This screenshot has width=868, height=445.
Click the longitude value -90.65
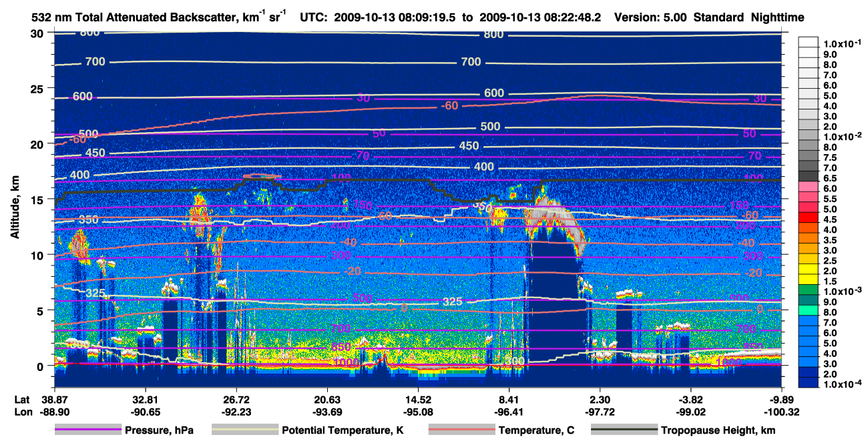pos(145,412)
